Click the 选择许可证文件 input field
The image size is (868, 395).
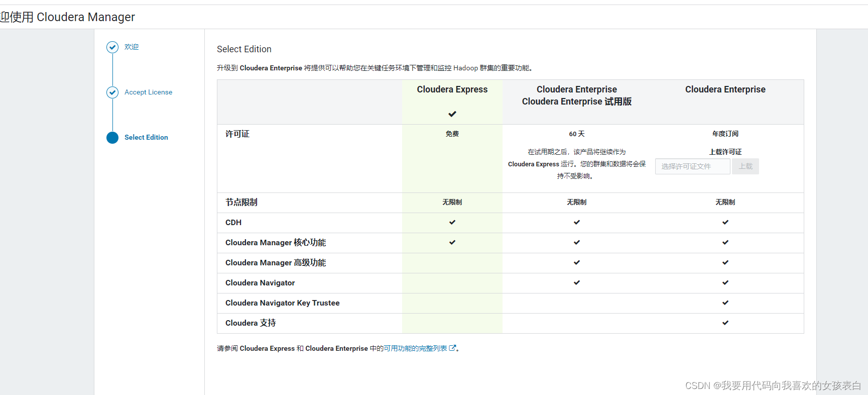[693, 166]
